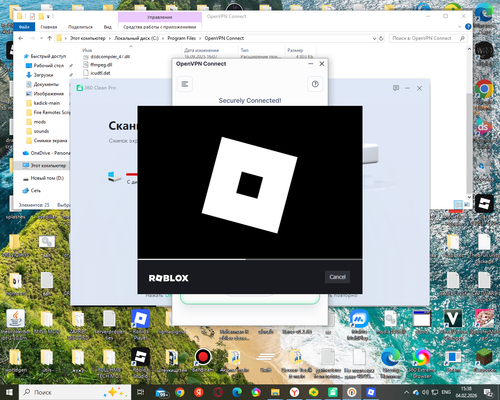
Task: Expand the address bar history dropdown
Action: (374, 39)
